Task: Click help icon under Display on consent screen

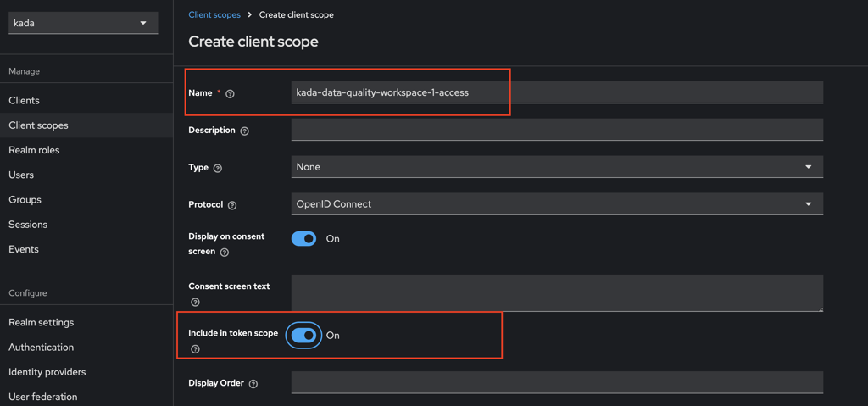Action: tap(225, 253)
